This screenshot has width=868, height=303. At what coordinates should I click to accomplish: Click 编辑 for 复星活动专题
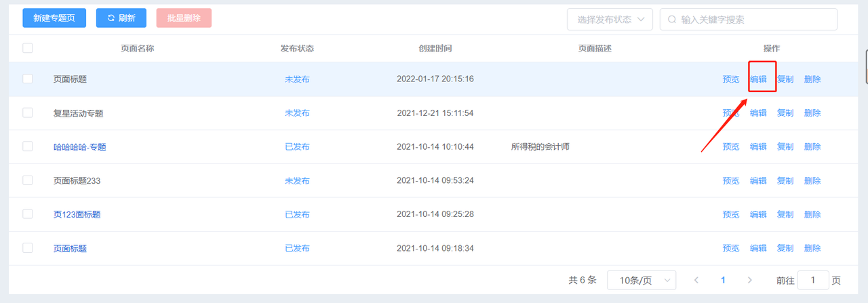tap(758, 113)
